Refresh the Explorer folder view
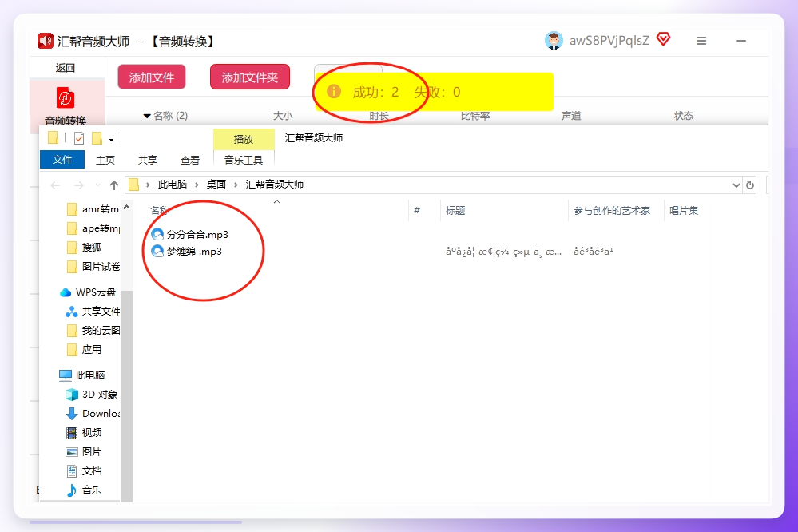 click(749, 185)
